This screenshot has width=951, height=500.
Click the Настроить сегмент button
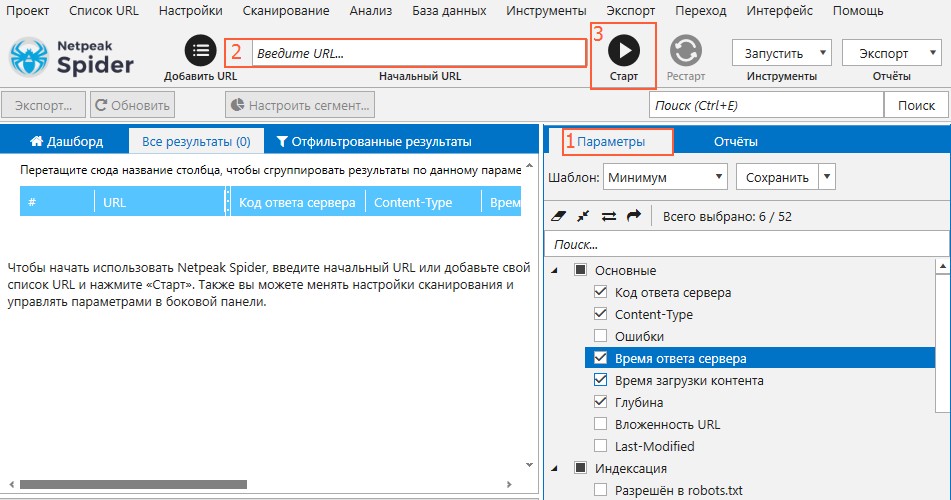tap(300, 105)
